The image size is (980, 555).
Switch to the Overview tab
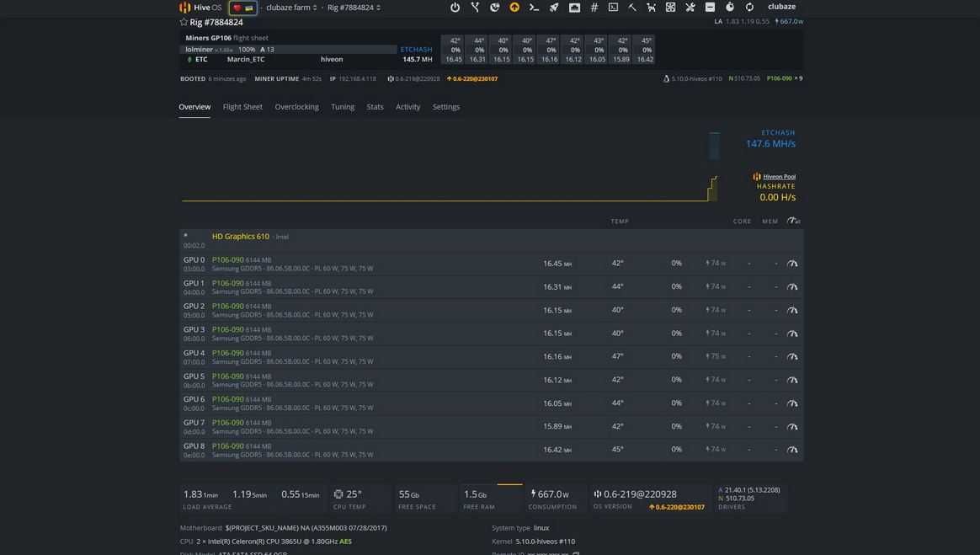point(194,107)
